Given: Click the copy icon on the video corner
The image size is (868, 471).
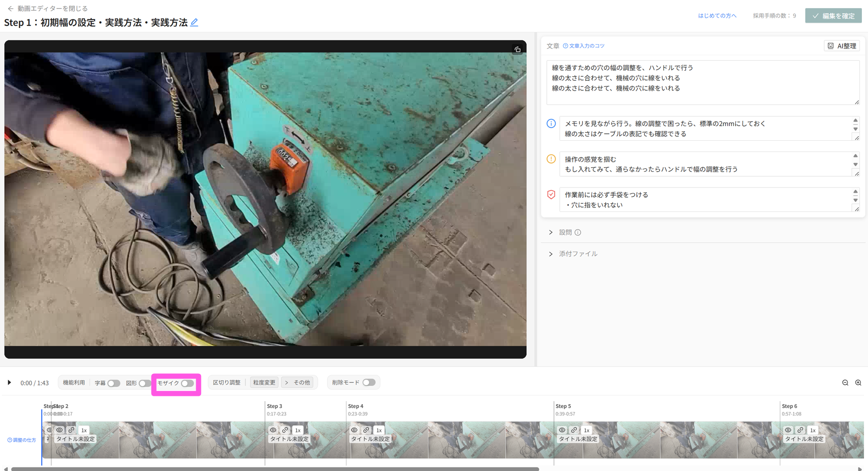Looking at the screenshot, I should point(517,49).
